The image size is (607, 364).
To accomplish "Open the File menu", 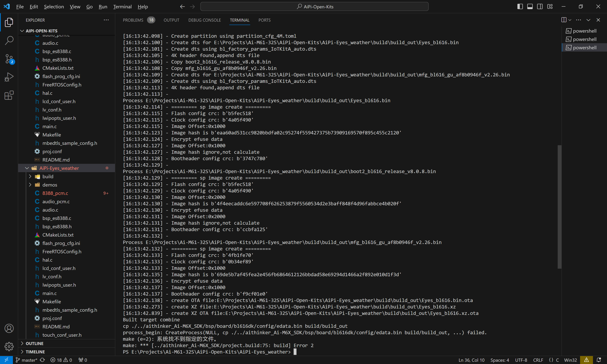I will click(x=20, y=7).
